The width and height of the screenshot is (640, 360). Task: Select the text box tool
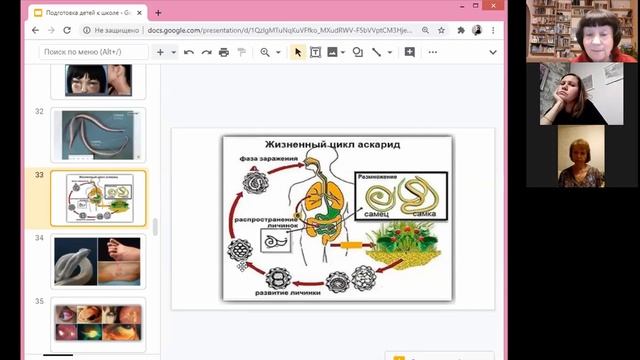click(316, 52)
